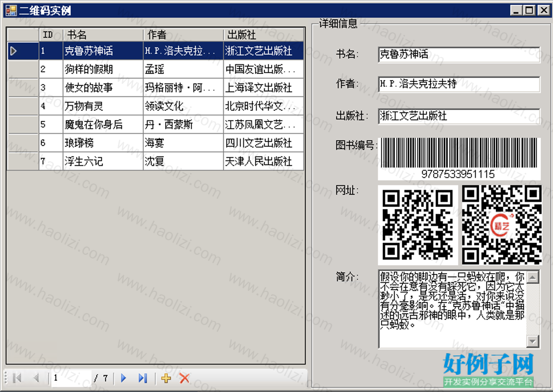The height and width of the screenshot is (392, 553).
Task: Select the author cell 沈复
Action: [183, 162]
